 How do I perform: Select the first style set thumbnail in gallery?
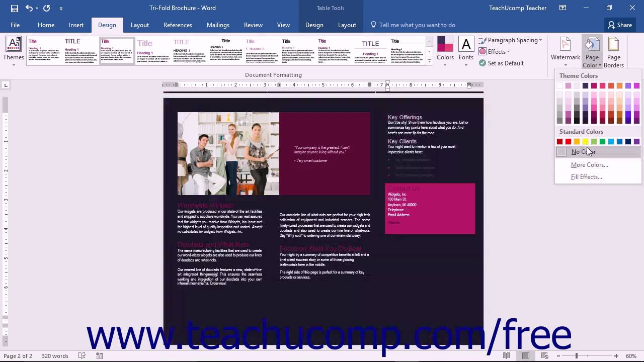[x=44, y=50]
